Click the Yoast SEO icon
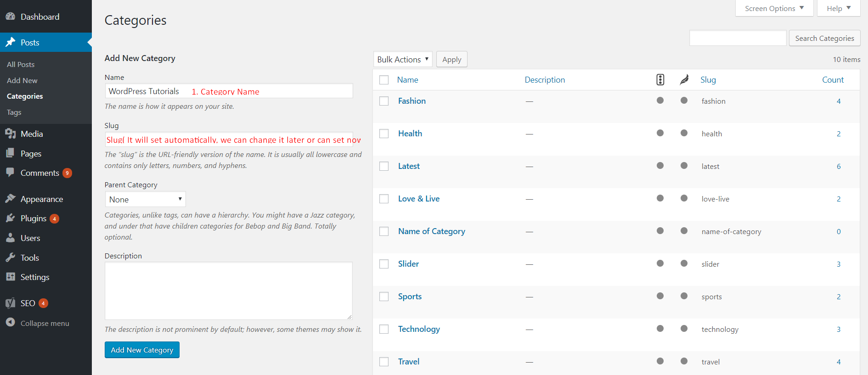 click(10, 303)
